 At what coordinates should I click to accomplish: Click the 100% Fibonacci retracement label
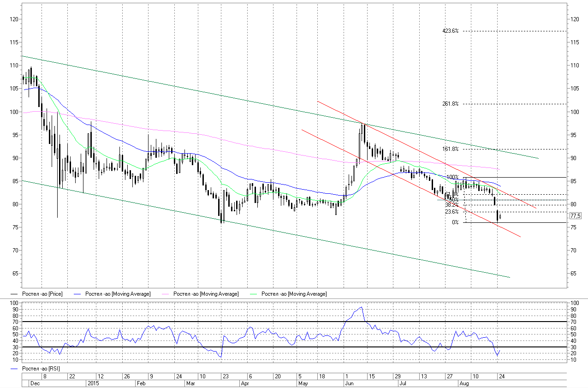[x=452, y=177]
